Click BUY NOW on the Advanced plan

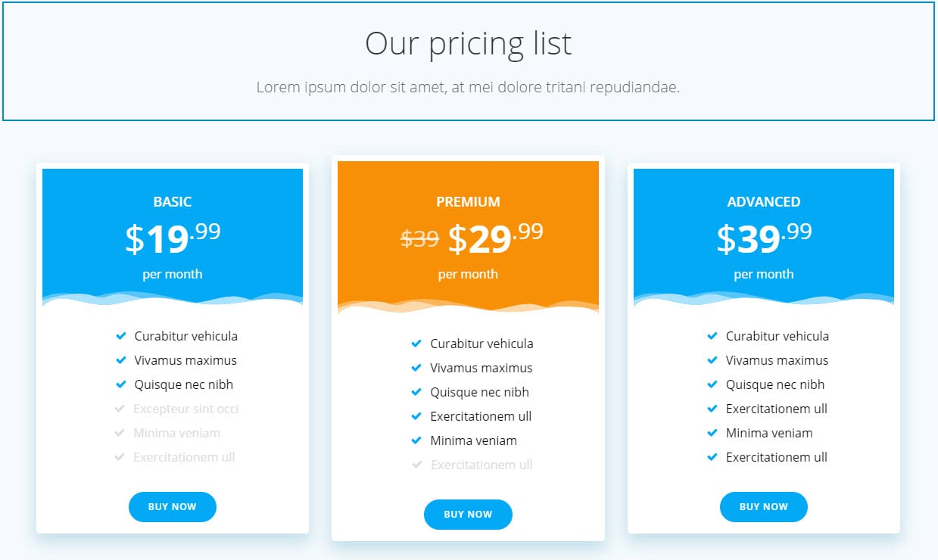click(x=763, y=507)
